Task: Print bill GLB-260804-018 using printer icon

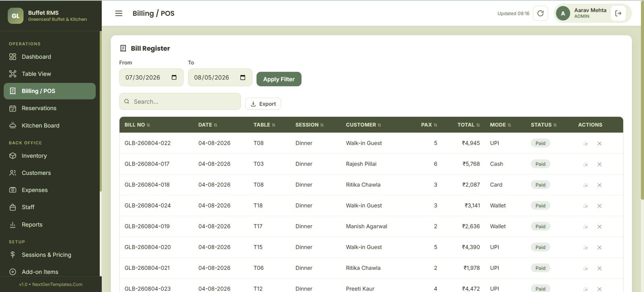Action: pyautogui.click(x=586, y=185)
